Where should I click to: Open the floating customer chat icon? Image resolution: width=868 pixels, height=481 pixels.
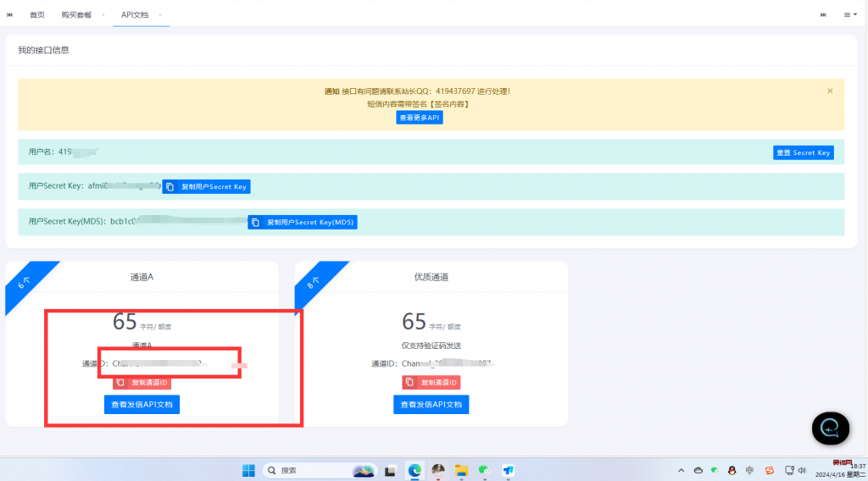[830, 428]
